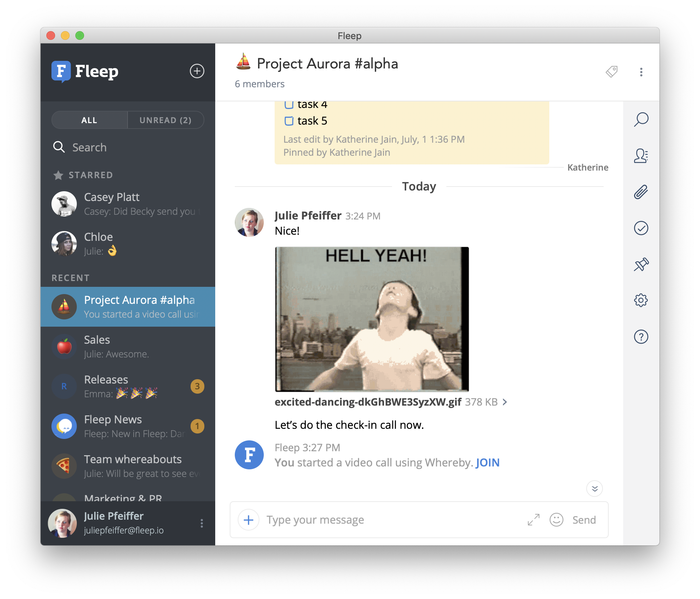
Task: Check the task 5 checkbox
Action: (289, 121)
